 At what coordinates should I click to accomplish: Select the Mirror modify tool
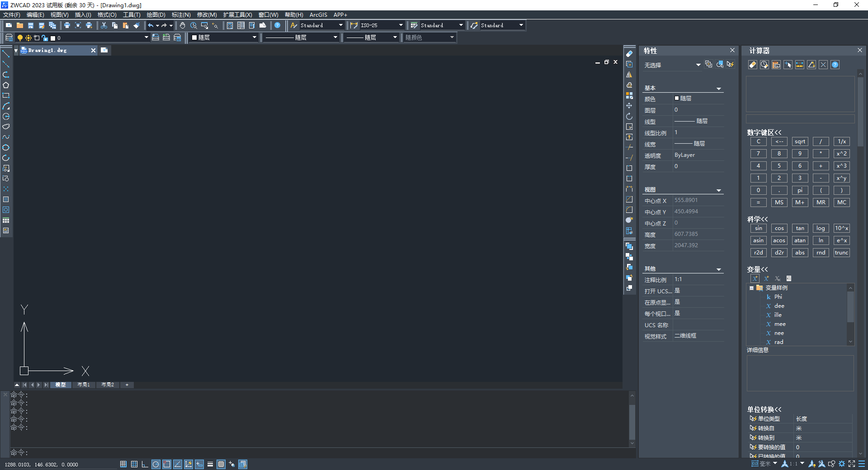629,75
